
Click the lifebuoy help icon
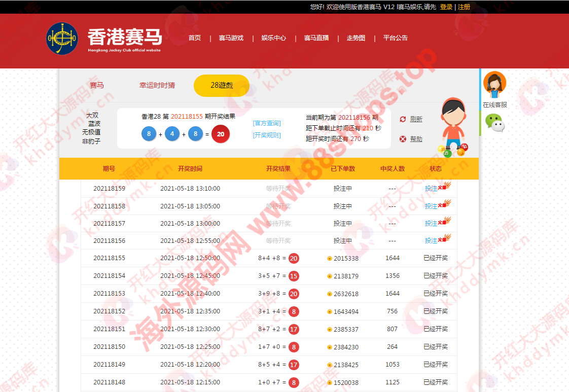403,139
